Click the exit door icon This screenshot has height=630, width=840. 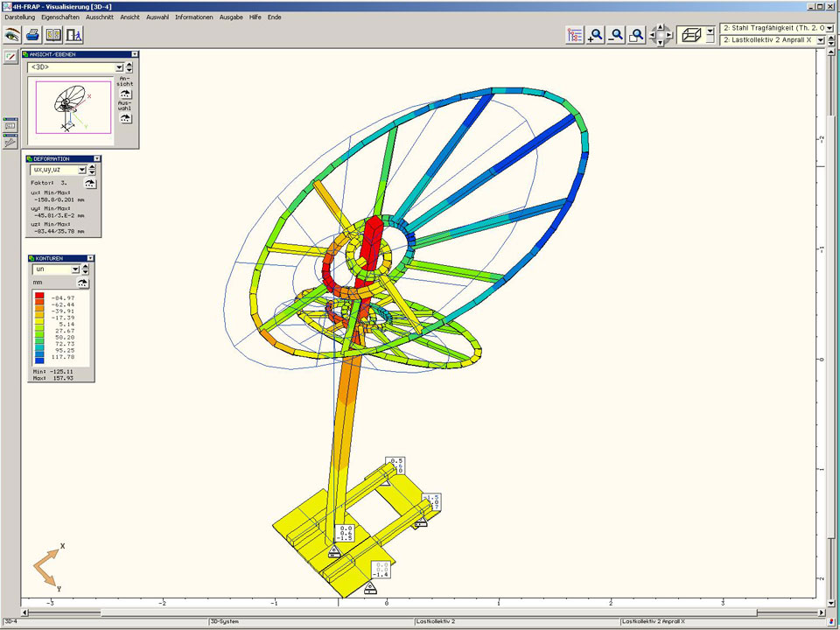(x=74, y=35)
